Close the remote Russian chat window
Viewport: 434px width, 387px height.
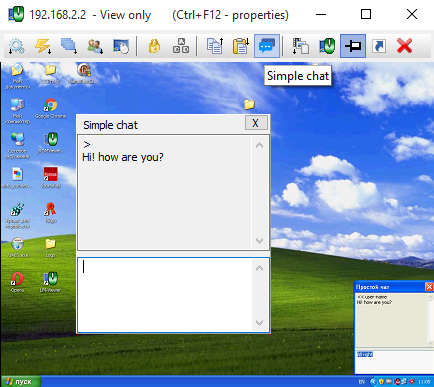coord(429,287)
